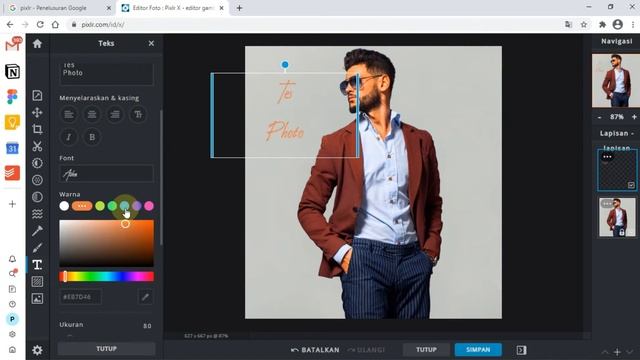Open Google Calendar sidebar icon

[x=12, y=148]
